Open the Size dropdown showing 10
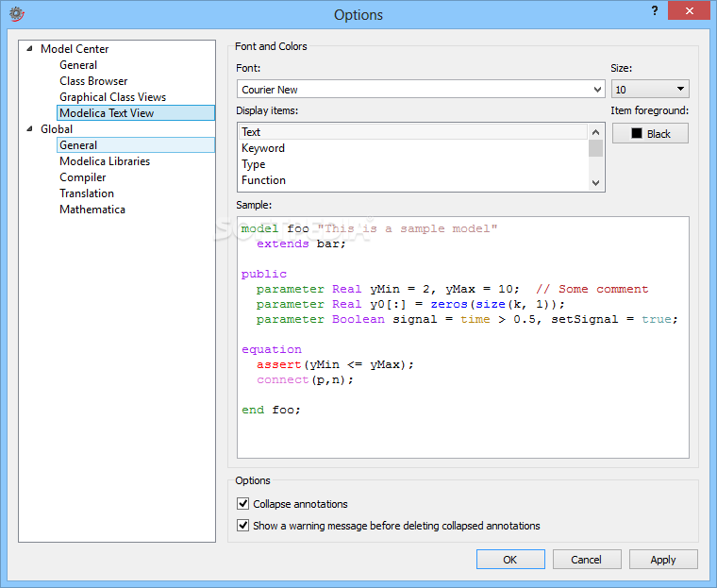717x588 pixels. (x=650, y=90)
